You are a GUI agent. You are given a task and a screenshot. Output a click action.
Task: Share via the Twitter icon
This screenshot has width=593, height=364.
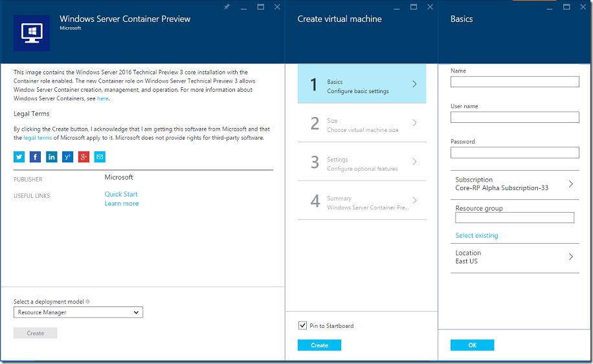(x=19, y=156)
